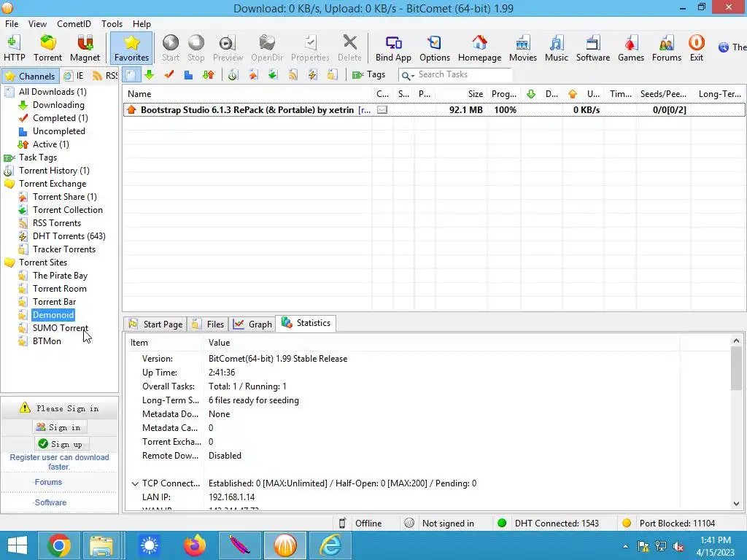This screenshot has width=747, height=560.
Task: Show hidden system tray icons arrow
Action: [x=625, y=547]
